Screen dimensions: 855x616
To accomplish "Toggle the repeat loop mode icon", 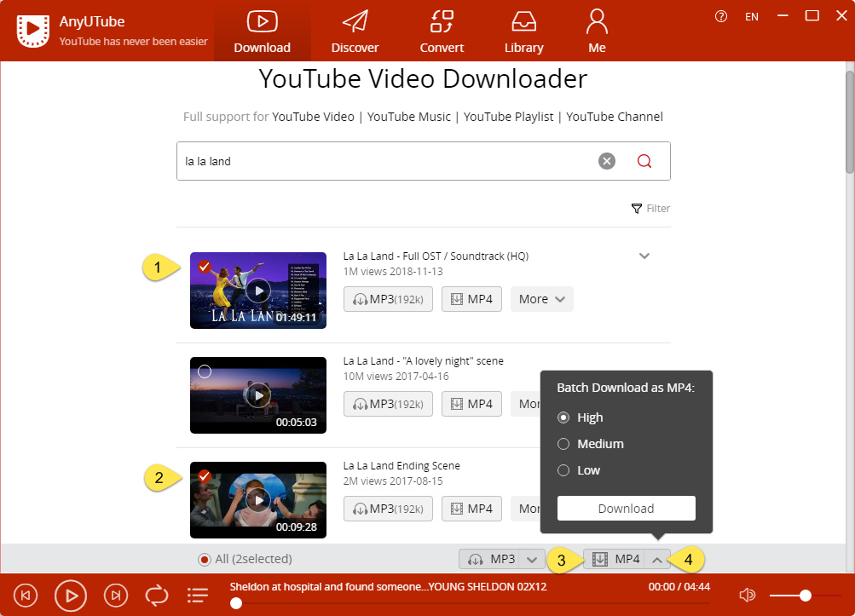I will 157,596.
